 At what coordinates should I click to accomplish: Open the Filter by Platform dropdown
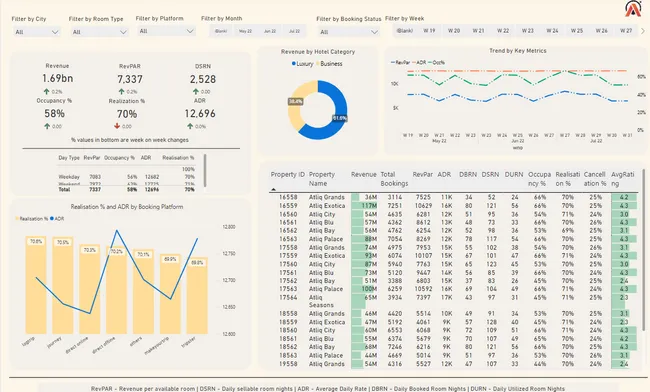coord(166,31)
